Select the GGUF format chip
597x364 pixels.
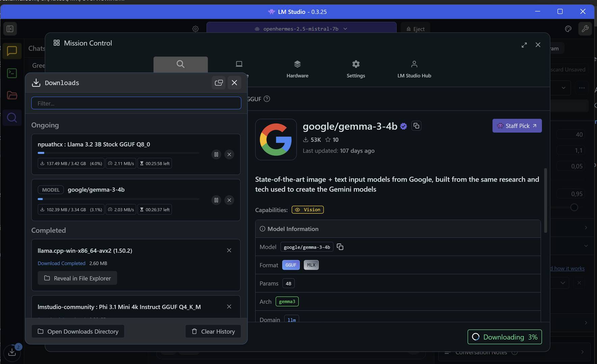tap(291, 265)
